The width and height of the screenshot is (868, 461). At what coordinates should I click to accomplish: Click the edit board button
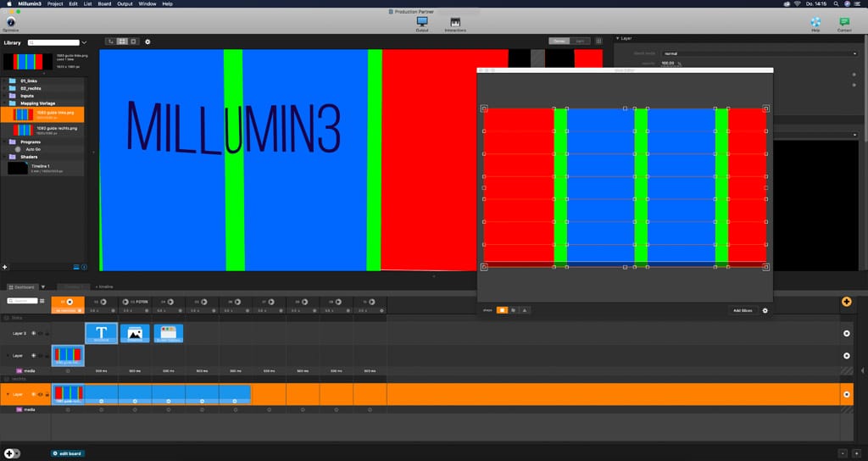click(x=66, y=453)
